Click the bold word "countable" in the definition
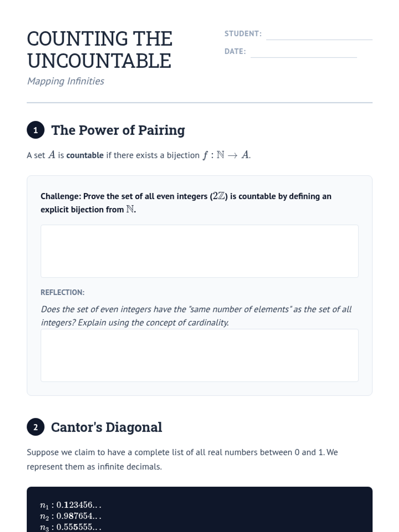The height and width of the screenshot is (532, 399). point(85,155)
